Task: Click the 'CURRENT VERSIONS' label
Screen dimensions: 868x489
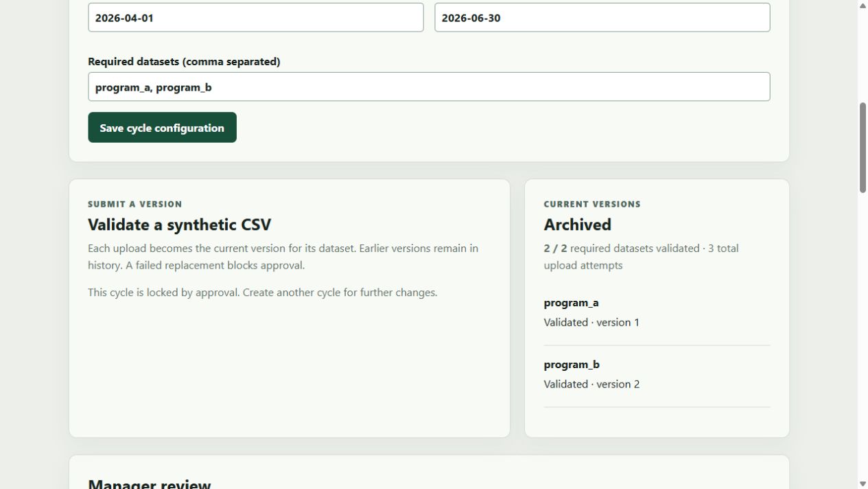Action: click(592, 204)
